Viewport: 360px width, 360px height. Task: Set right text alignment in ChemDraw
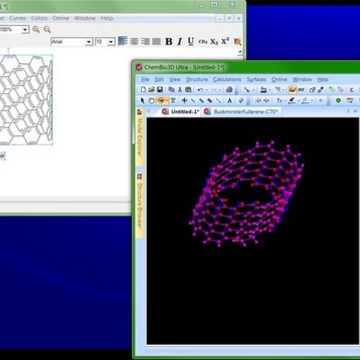click(145, 41)
